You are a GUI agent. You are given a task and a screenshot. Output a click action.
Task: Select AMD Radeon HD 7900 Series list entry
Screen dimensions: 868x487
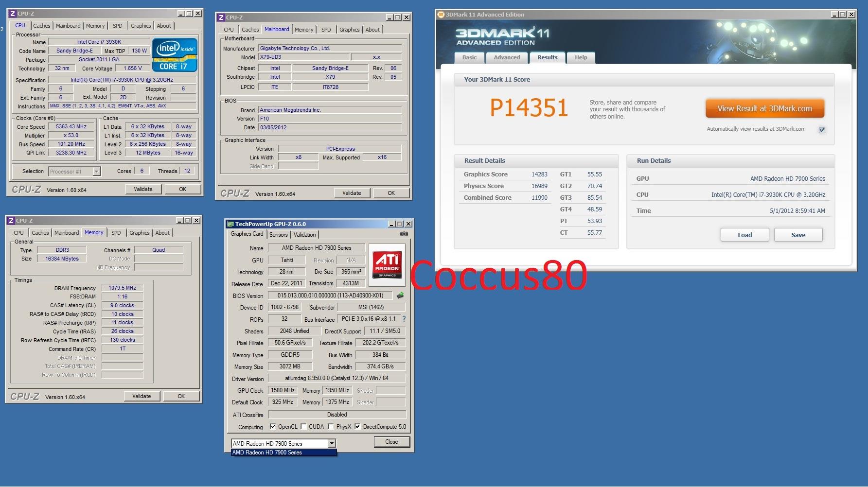coord(284,452)
